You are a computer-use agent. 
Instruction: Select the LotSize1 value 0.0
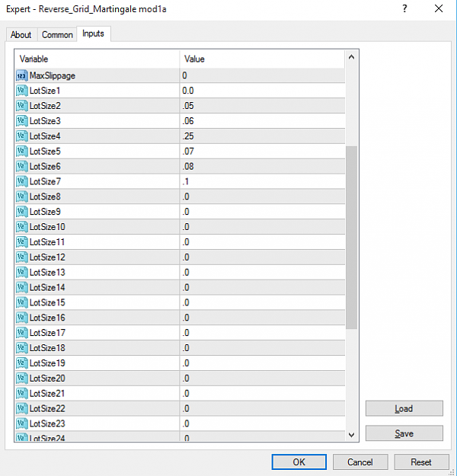click(x=262, y=91)
